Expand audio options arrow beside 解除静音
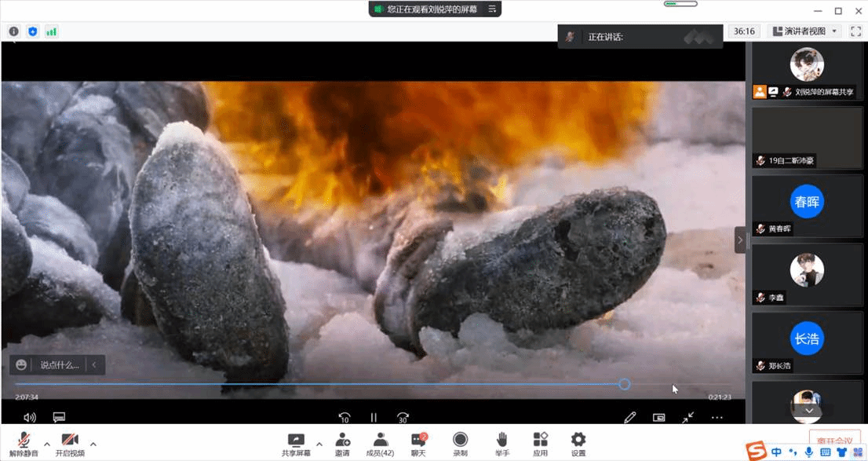This screenshot has width=868, height=461. coord(47,444)
